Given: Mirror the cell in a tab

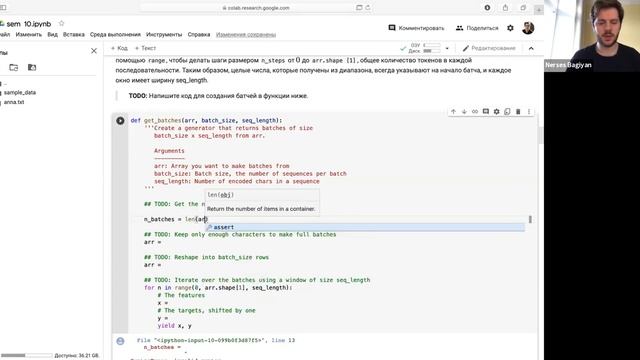Looking at the screenshot, I should 507,111.
